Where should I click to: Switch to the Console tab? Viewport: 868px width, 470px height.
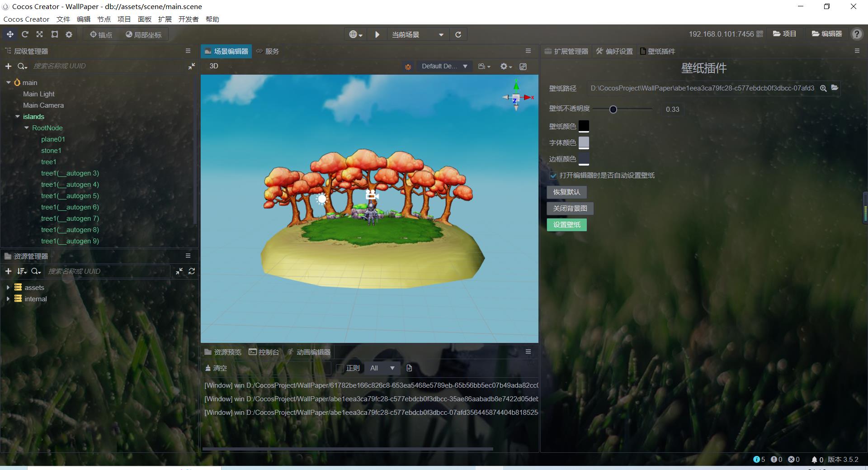[x=264, y=352]
